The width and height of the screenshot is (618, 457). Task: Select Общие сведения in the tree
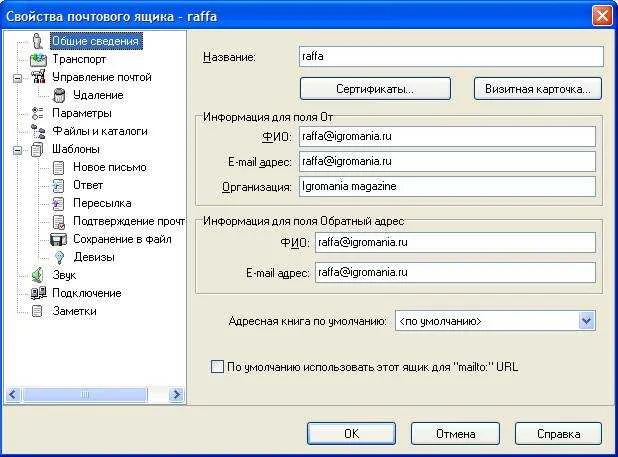coord(96,41)
